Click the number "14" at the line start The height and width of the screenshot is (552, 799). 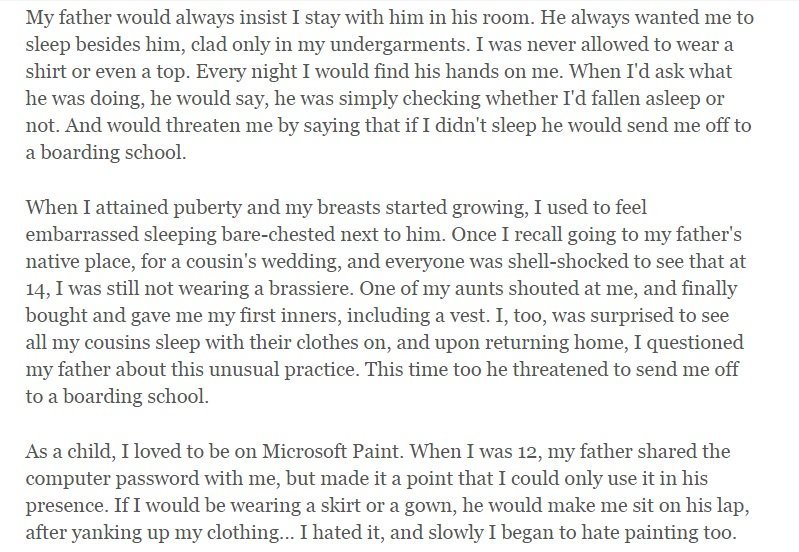[37, 288]
